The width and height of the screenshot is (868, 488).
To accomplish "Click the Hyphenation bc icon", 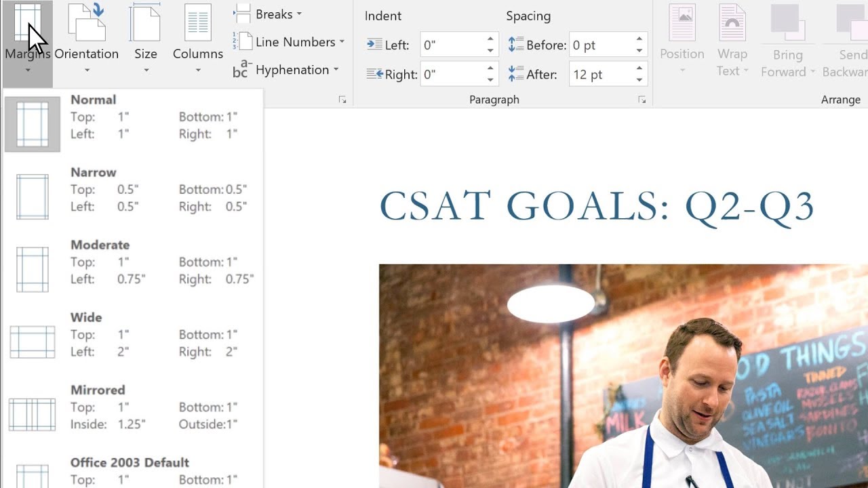I will pos(242,69).
